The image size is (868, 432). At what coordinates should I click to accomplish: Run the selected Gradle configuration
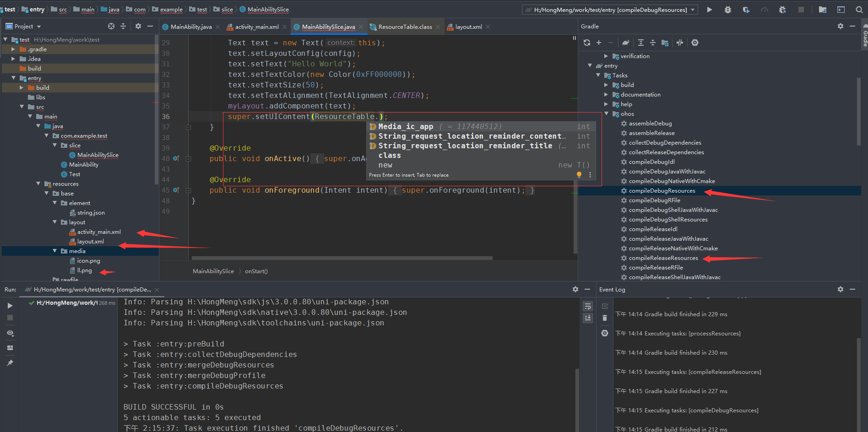coord(709,10)
